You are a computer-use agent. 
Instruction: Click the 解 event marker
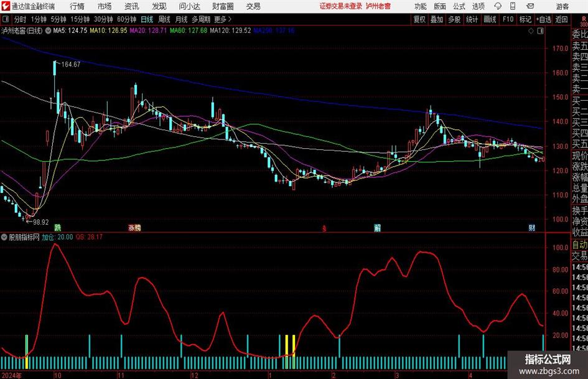point(377,227)
